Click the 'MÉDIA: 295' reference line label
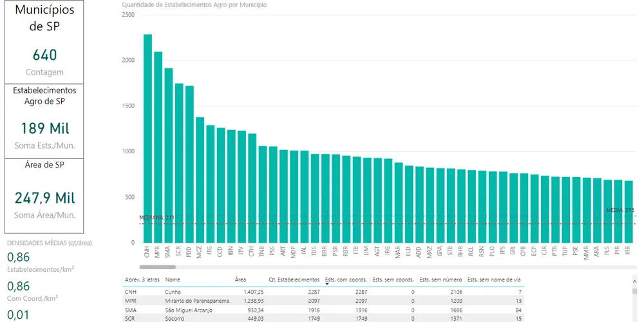Image resolution: width=644 pixels, height=322 pixels. (620, 210)
